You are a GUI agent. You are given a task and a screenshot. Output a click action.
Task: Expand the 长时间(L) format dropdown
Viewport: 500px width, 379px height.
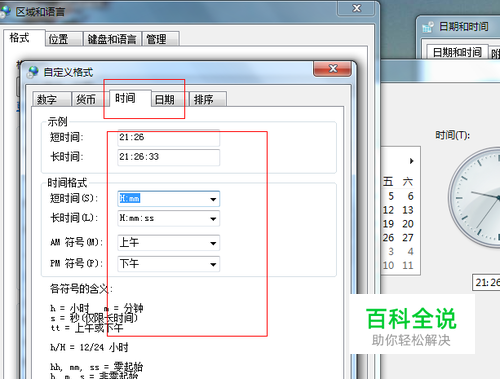[213, 219]
